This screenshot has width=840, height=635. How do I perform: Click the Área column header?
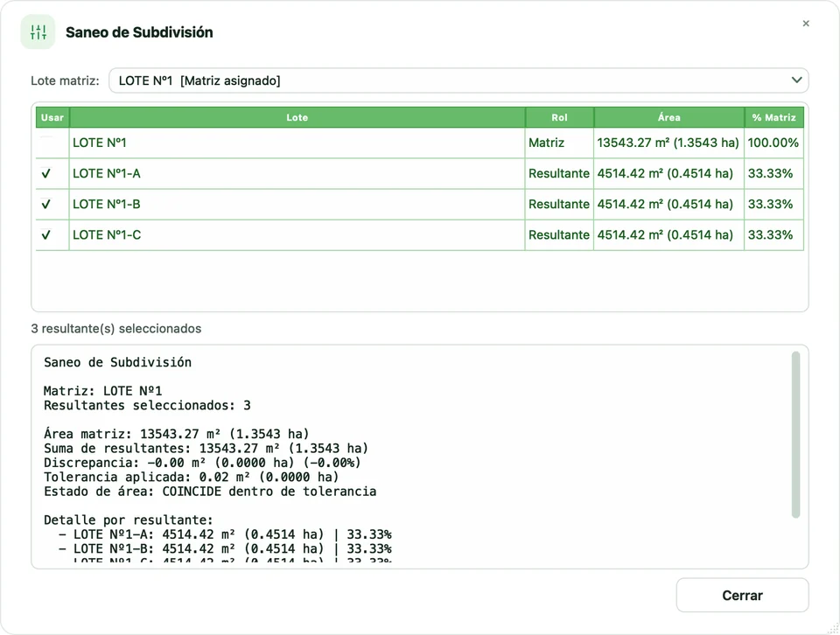669,117
